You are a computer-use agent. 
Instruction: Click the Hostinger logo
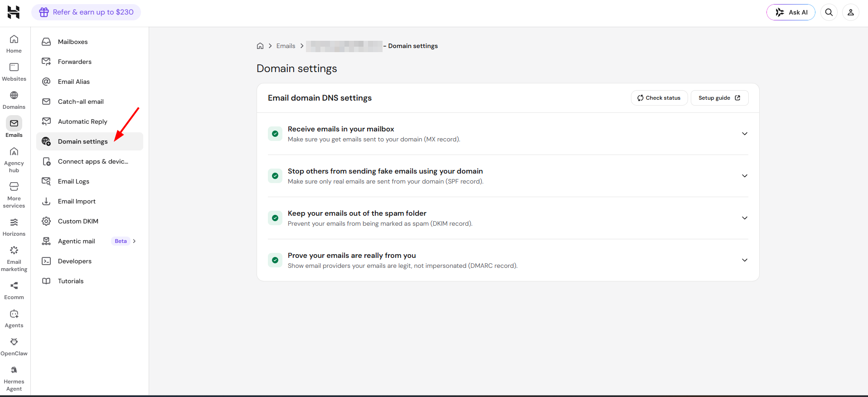pos(14,12)
